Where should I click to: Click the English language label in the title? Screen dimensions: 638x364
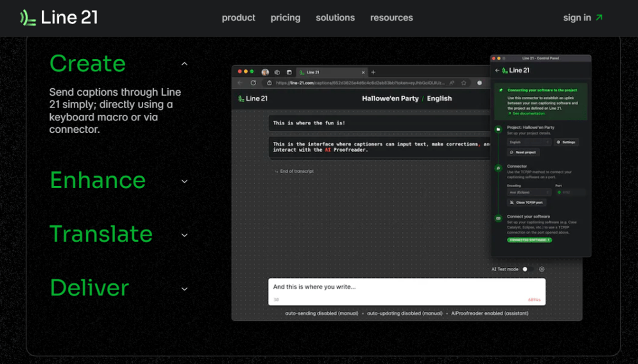coord(439,99)
